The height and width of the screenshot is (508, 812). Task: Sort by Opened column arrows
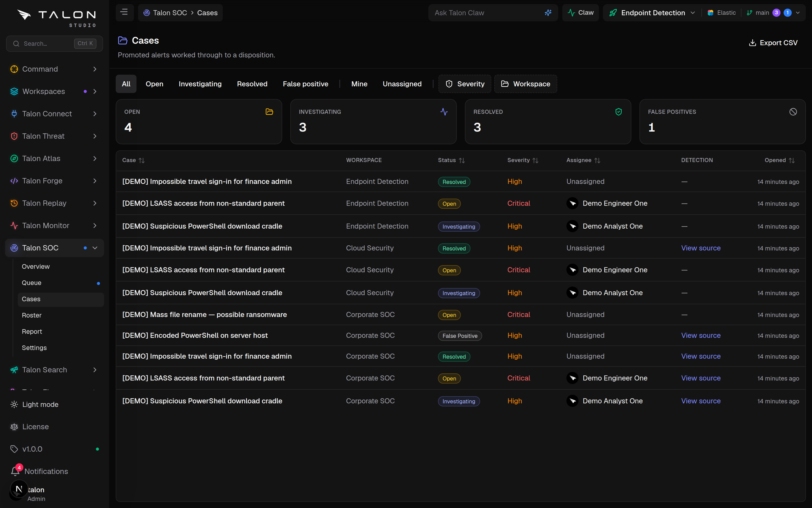[x=791, y=160]
